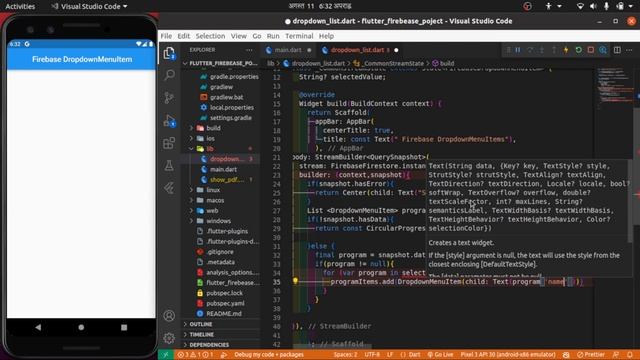The width and height of the screenshot is (640, 360).
Task: Expand the linux folder
Action: pos(213,190)
